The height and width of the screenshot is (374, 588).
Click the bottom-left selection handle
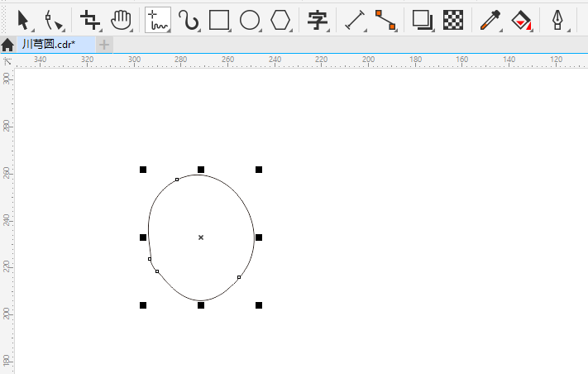pos(143,305)
